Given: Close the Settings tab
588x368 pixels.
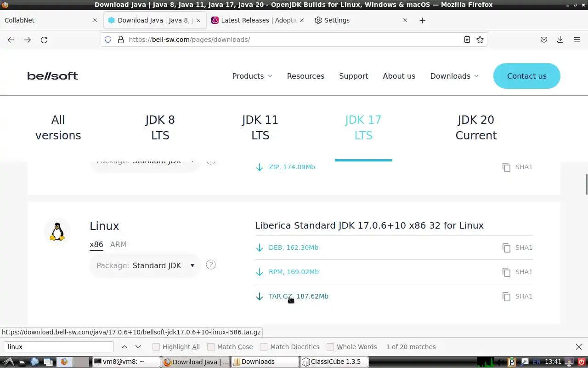Looking at the screenshot, I should coord(405,20).
